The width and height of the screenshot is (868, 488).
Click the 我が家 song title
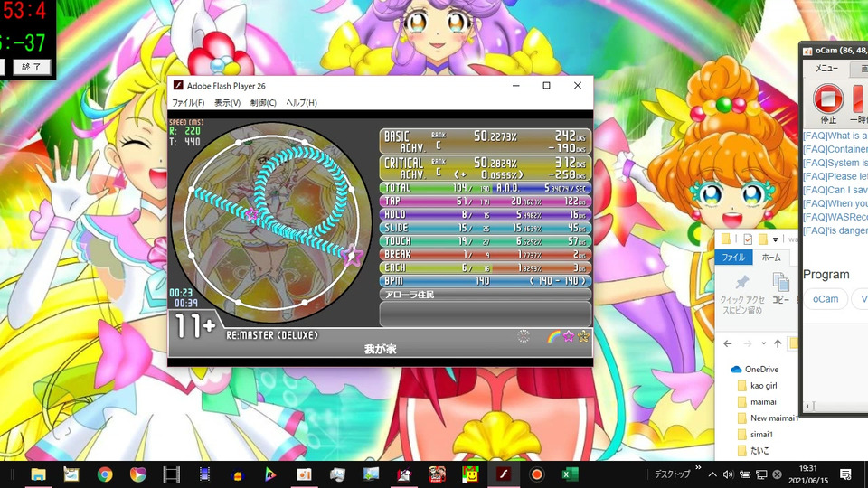click(x=381, y=349)
